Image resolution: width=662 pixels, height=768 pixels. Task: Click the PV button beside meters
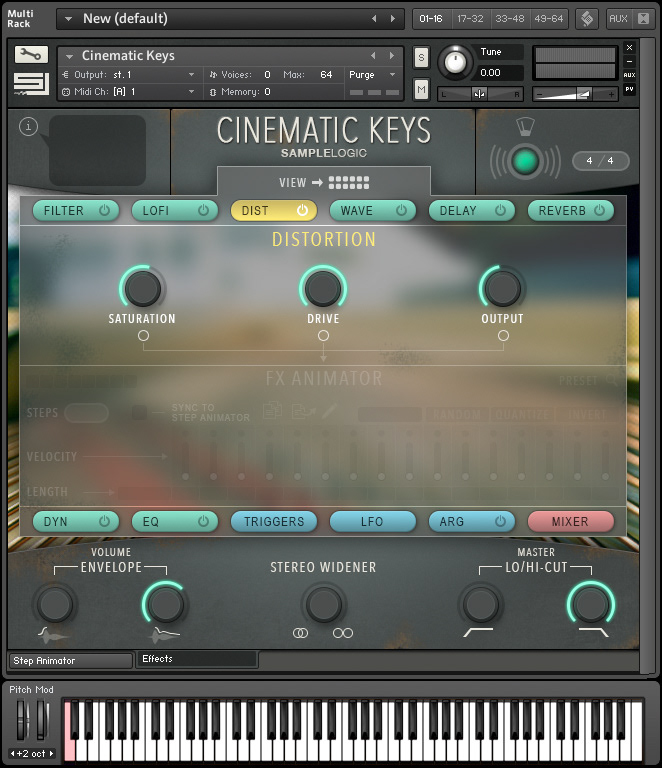pyautogui.click(x=629, y=89)
